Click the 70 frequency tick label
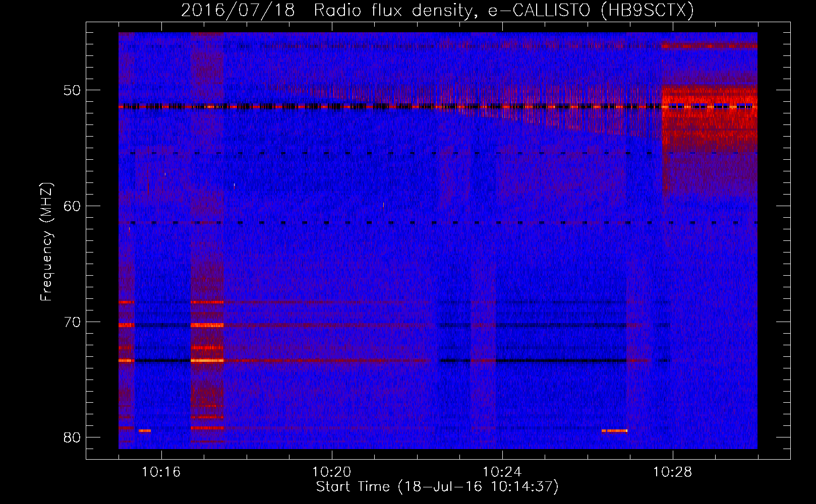This screenshot has width=816, height=504. tap(72, 322)
